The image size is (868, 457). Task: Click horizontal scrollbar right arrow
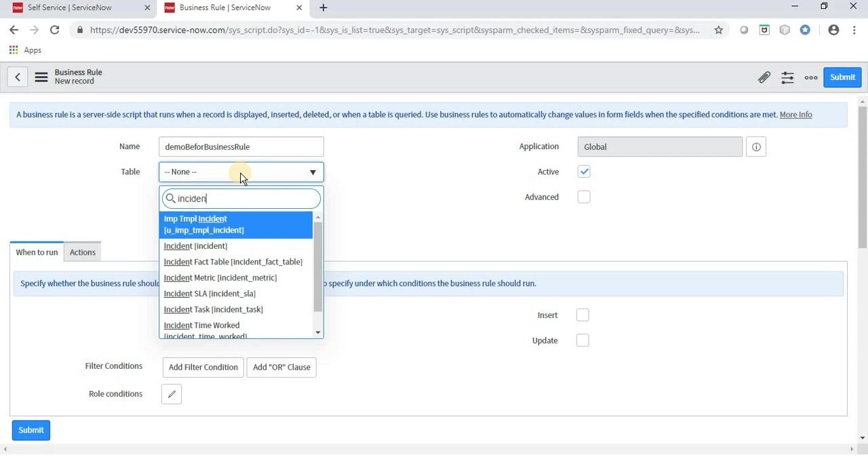click(x=852, y=449)
